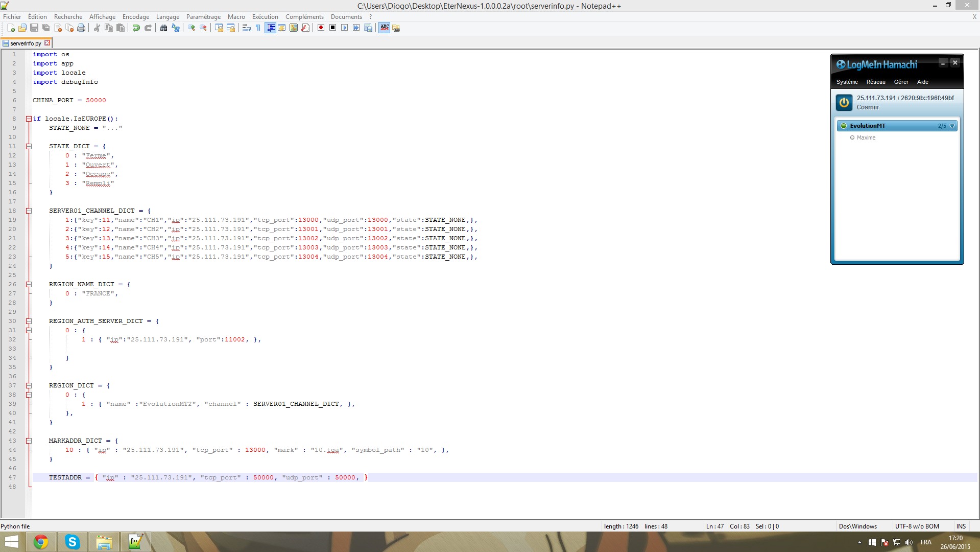
Task: Open the Fichier menu
Action: 12,17
